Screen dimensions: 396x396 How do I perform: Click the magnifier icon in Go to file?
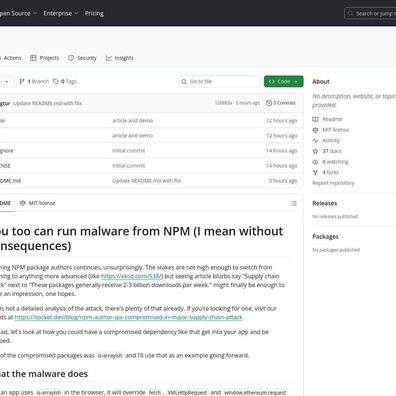pyautogui.click(x=184, y=81)
